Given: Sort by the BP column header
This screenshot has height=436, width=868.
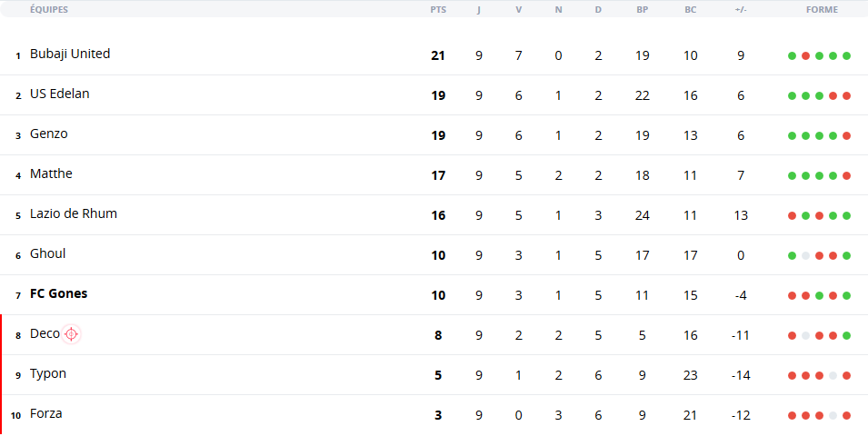Looking at the screenshot, I should [643, 10].
